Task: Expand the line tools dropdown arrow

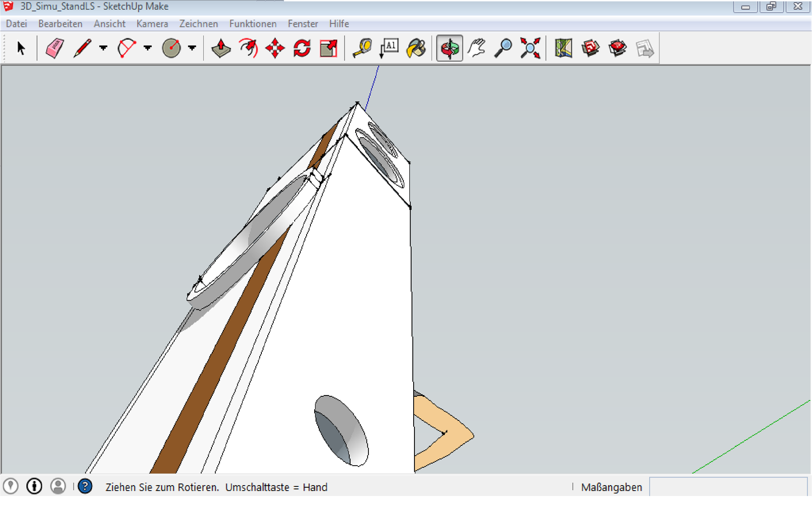Action: [103, 48]
